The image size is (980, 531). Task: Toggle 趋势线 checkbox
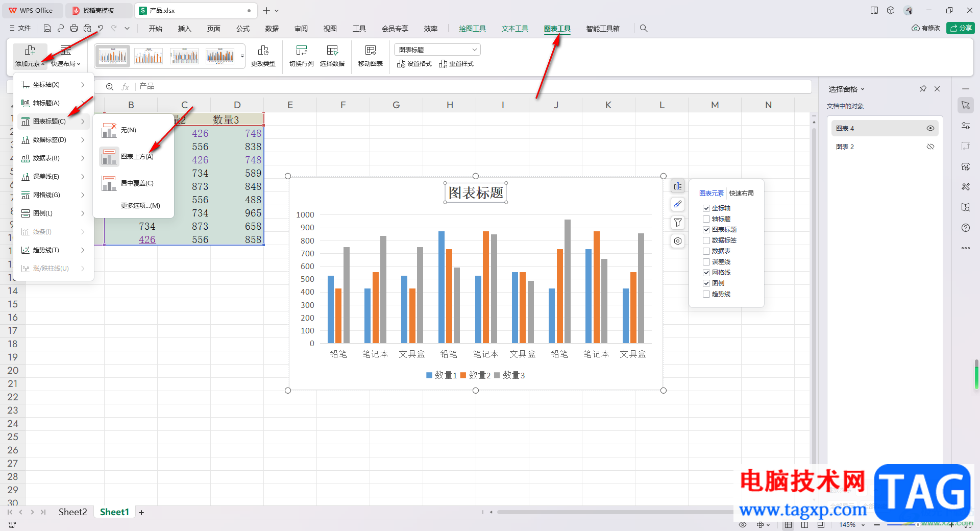(x=706, y=294)
